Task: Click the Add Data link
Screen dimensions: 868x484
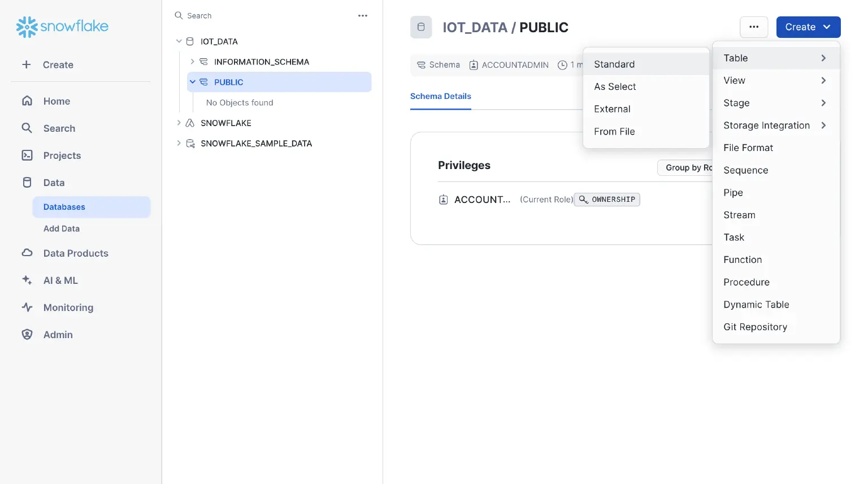Action: (x=61, y=228)
